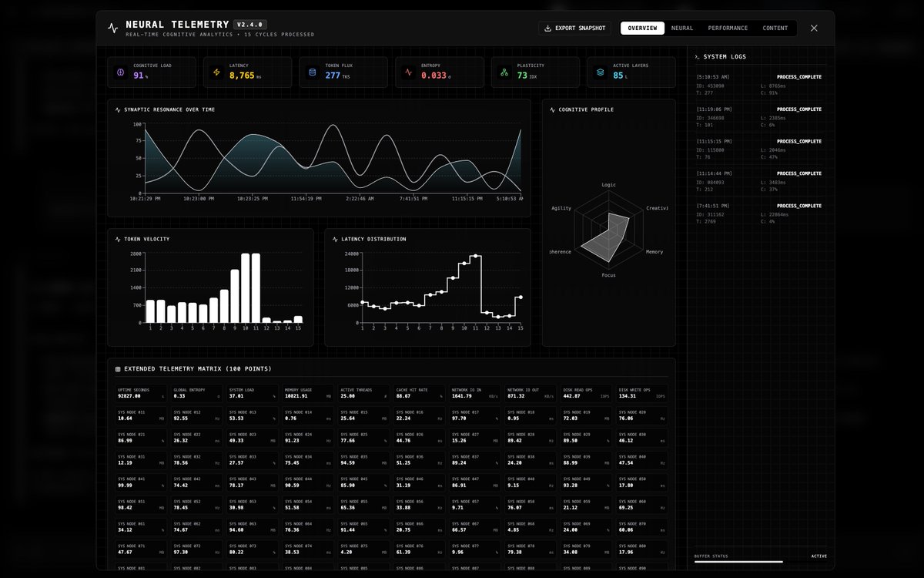Click the Network IO Out cell
924x578 pixels.
click(x=531, y=393)
